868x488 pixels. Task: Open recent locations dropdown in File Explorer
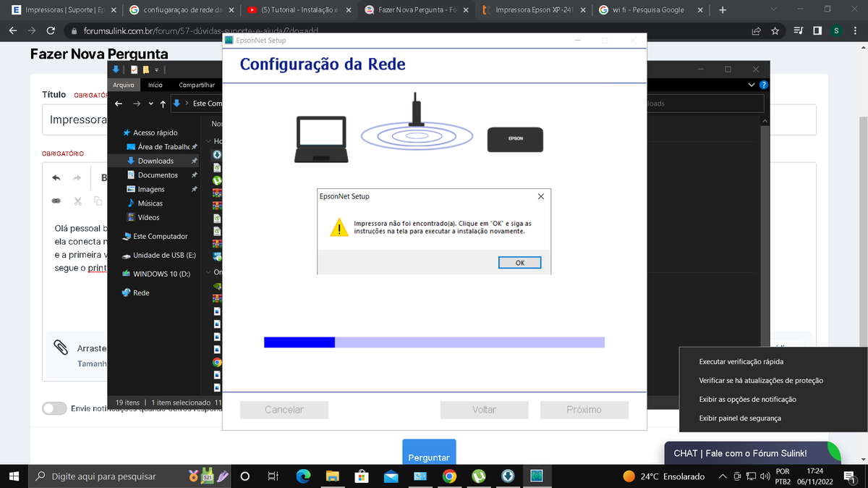tap(150, 104)
